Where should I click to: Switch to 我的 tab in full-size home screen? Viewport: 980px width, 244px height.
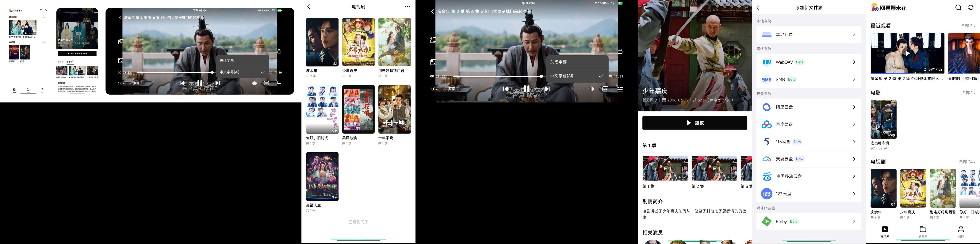961,231
